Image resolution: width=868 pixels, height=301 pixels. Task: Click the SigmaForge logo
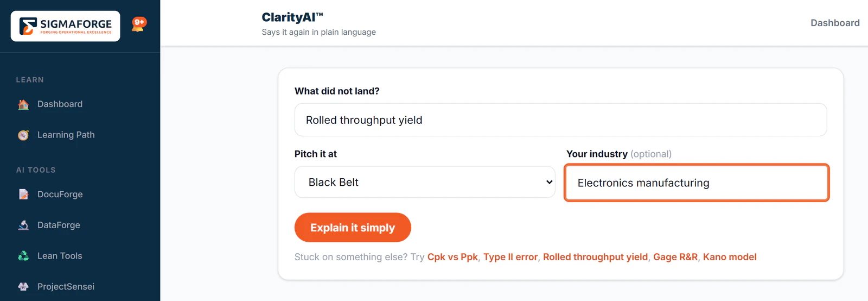pos(65,26)
